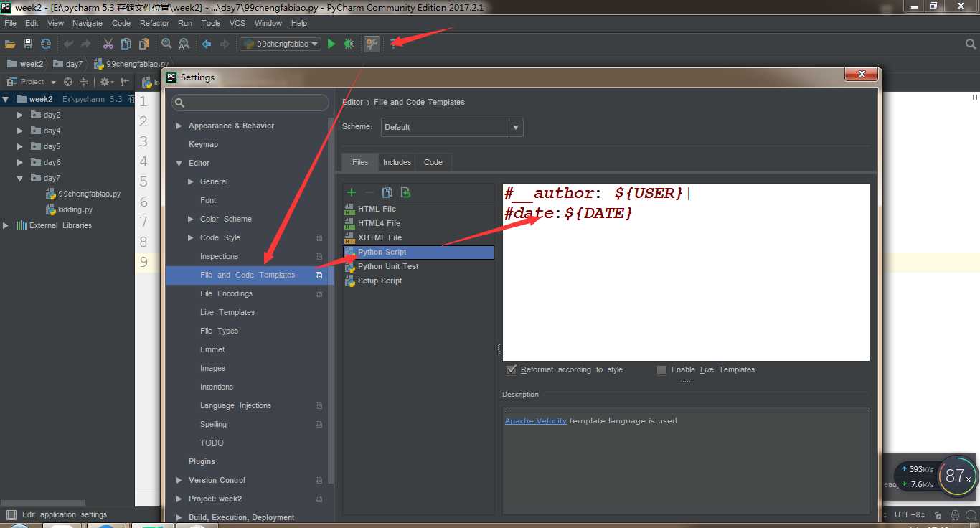Click in the Settings search field
The width and height of the screenshot is (980, 528).
coord(250,103)
